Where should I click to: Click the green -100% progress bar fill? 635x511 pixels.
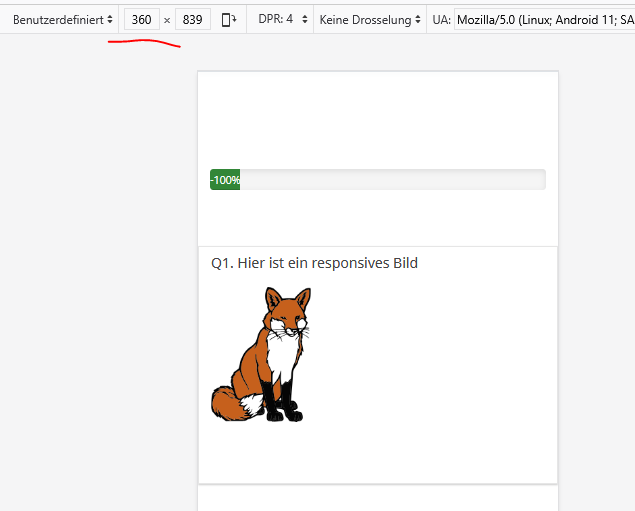click(x=225, y=180)
